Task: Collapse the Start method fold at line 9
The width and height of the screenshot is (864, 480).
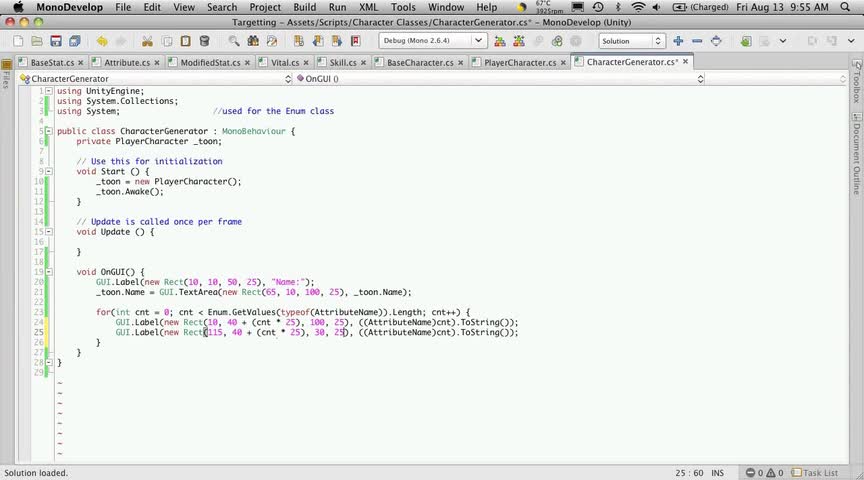Action: coord(49,171)
